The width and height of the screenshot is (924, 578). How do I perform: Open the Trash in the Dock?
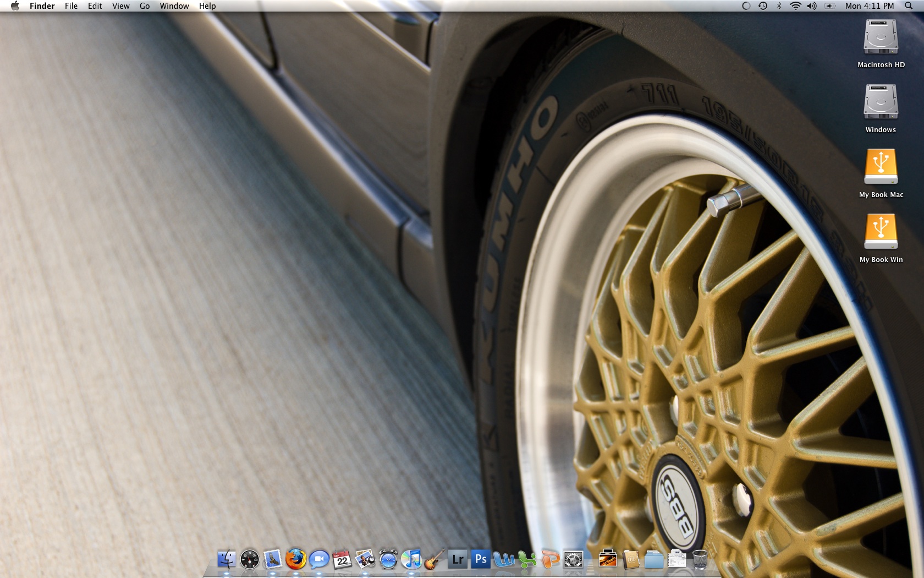tap(700, 559)
